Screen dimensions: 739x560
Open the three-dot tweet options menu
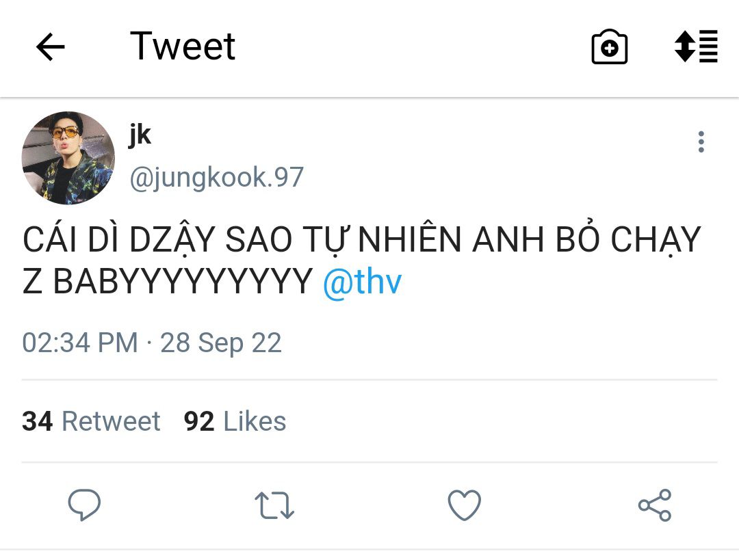[701, 142]
